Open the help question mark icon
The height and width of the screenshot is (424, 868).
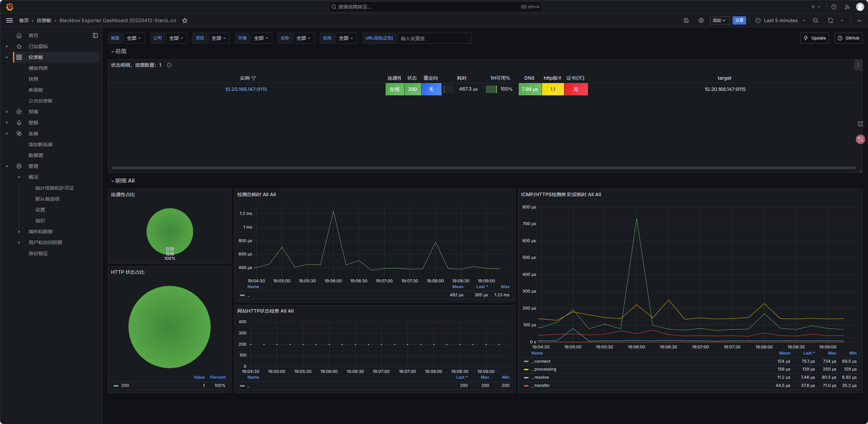[x=834, y=7]
